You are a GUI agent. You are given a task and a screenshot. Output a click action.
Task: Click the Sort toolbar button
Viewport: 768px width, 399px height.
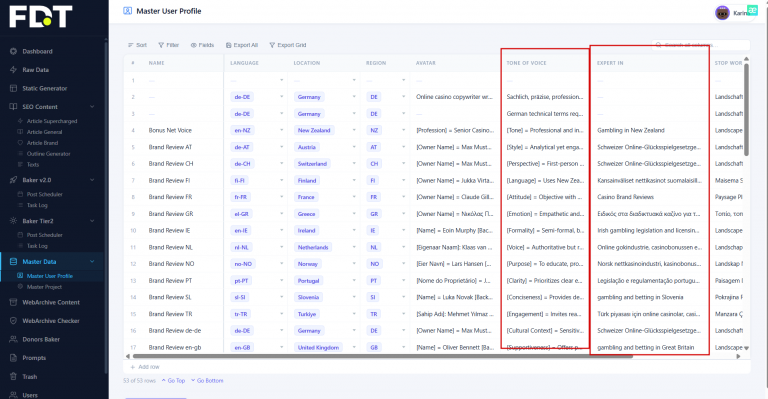[x=137, y=45]
